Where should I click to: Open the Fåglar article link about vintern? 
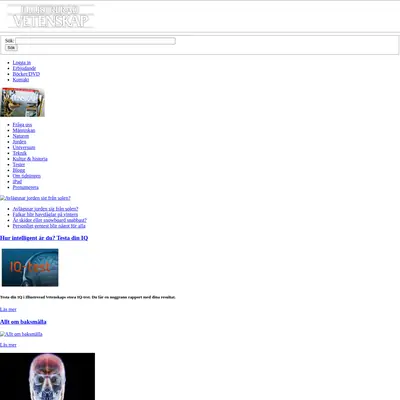click(45, 214)
